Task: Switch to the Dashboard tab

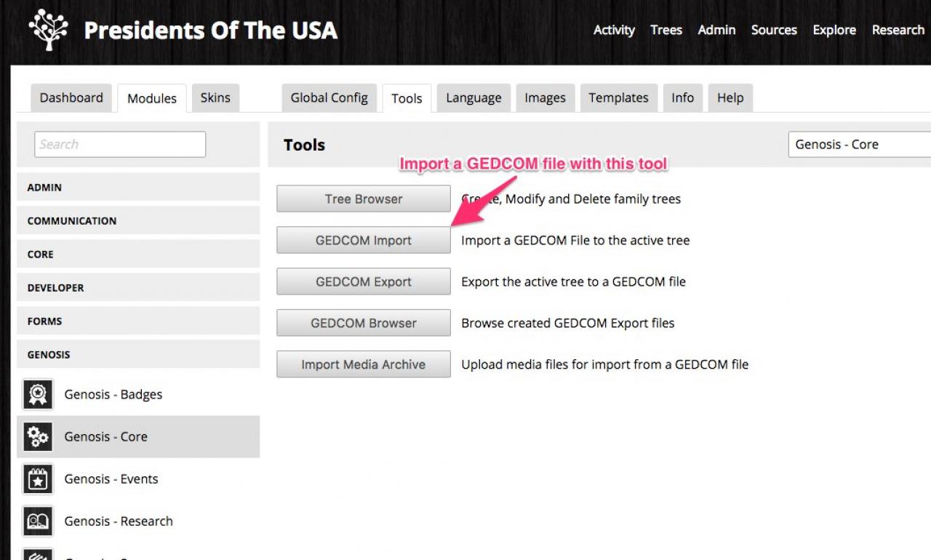Action: [71, 98]
